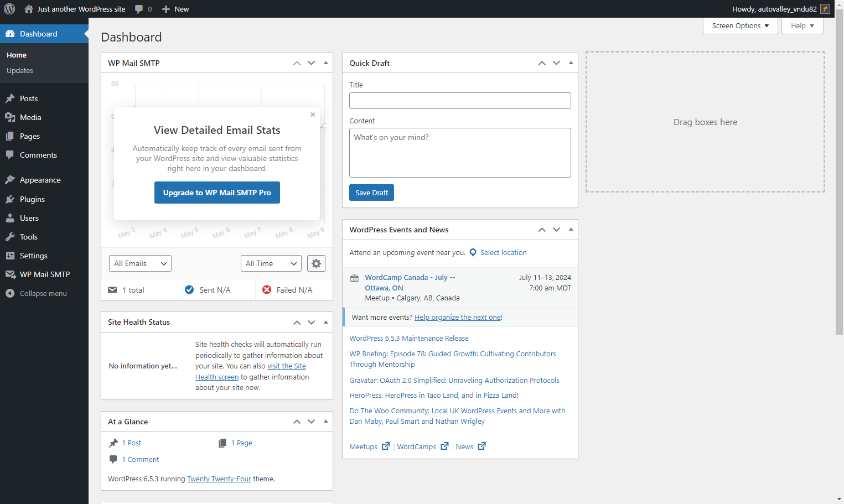Move Site Health Status widget up
844x504 pixels.
(x=297, y=322)
